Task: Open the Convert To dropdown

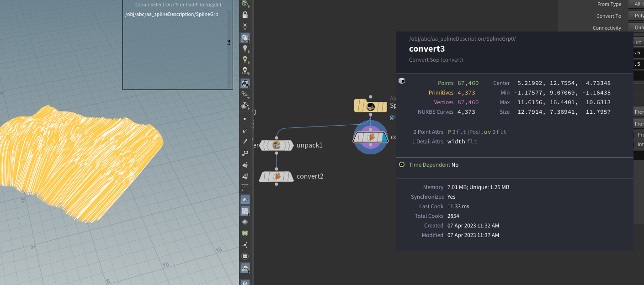Action: tap(637, 16)
